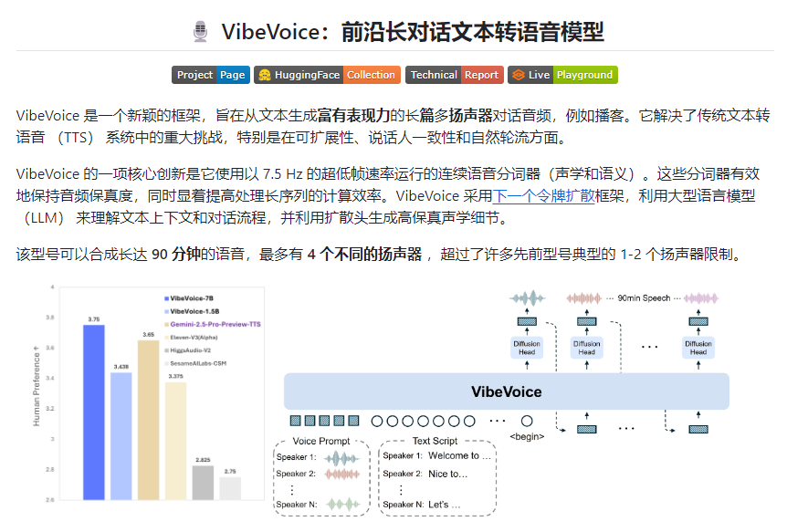Click Speaker N waveform in Voice Prompt

(x=343, y=505)
